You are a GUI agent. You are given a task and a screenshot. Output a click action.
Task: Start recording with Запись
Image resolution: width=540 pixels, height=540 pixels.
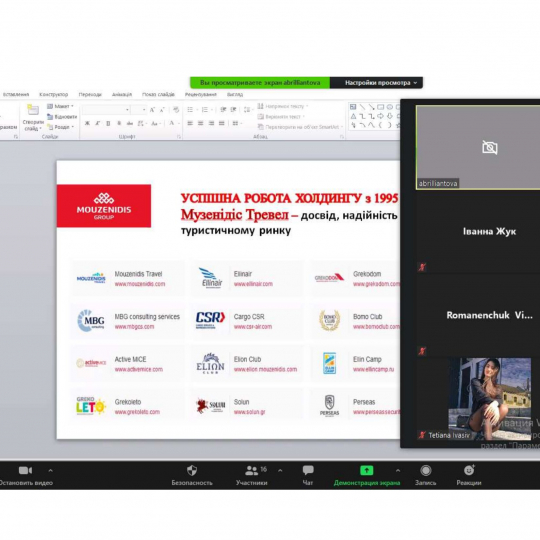click(x=426, y=476)
